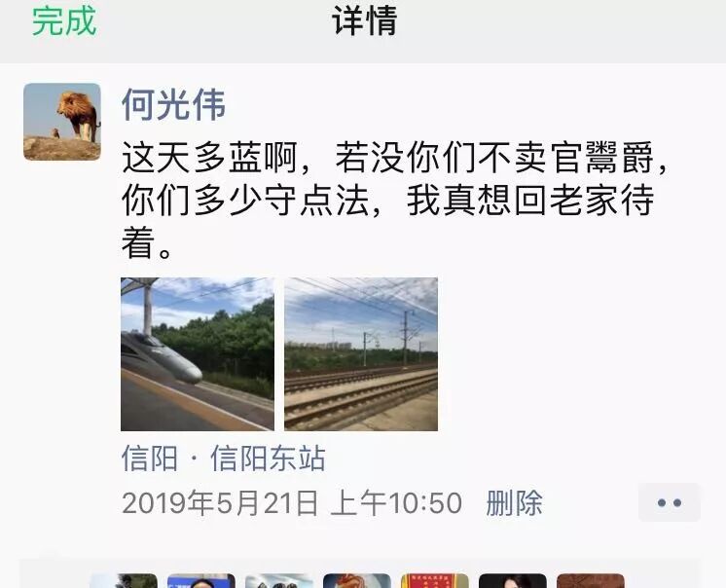The image size is (726, 588).
Task: View the railway tracks photo
Action: [361, 354]
